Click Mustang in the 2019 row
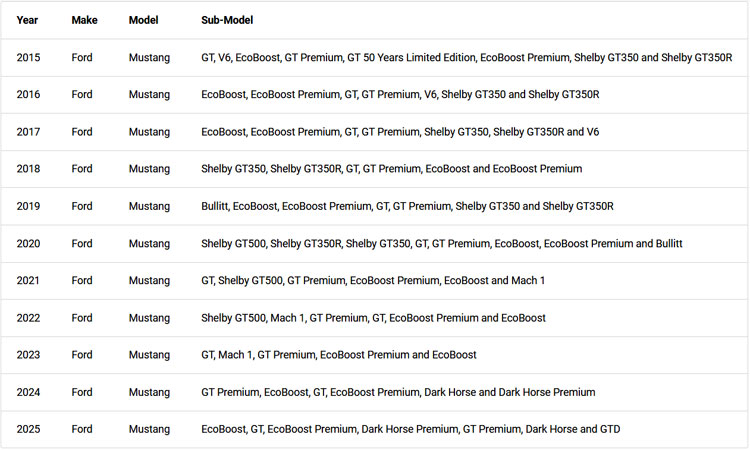The height and width of the screenshot is (450, 750). [149, 206]
